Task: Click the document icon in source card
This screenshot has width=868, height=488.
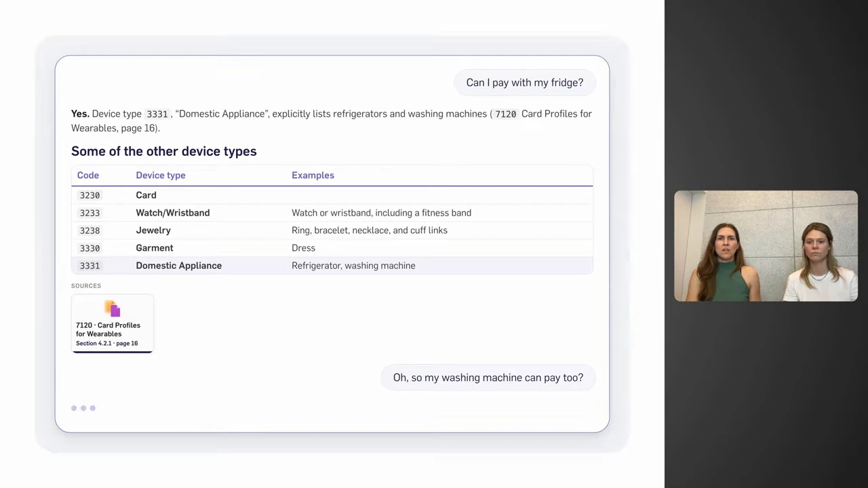Action: coord(113,309)
